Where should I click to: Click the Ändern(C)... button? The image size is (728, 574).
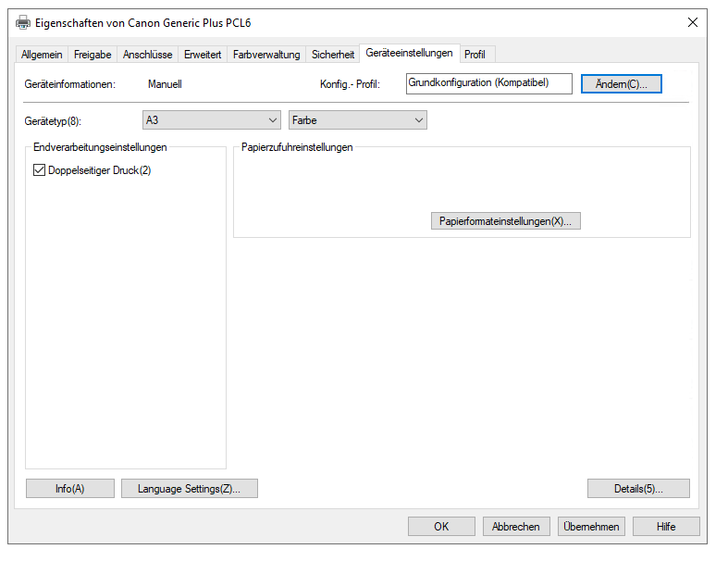(x=622, y=84)
